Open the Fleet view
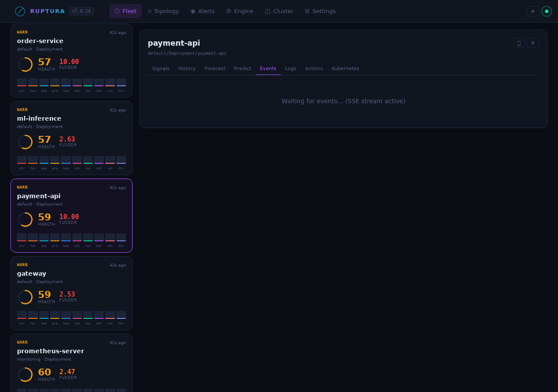The image size is (558, 392). point(126,11)
